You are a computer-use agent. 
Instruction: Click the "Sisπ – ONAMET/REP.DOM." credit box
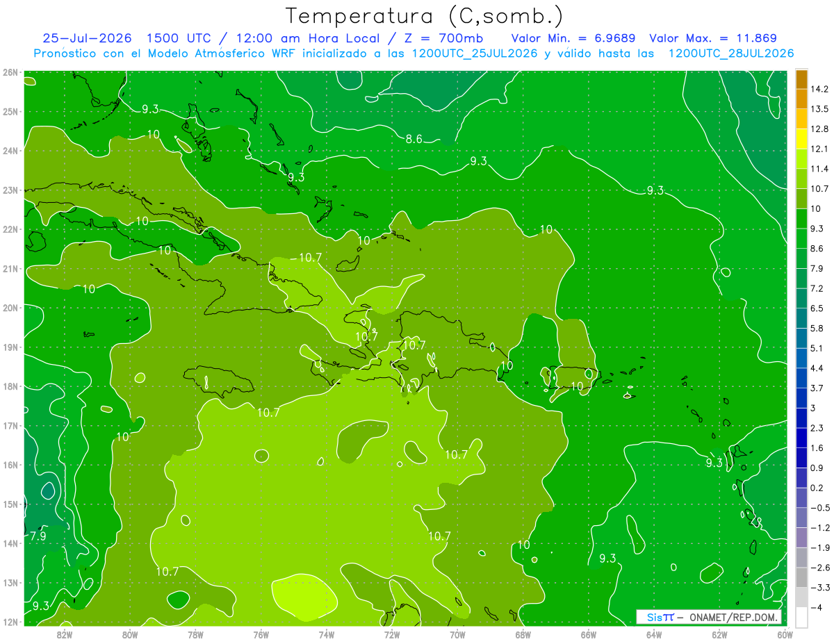coord(709,618)
